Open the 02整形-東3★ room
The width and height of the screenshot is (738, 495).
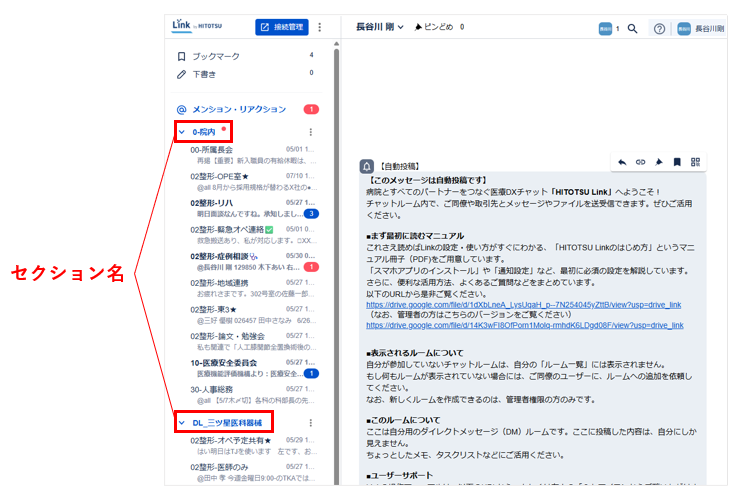[x=253, y=315]
